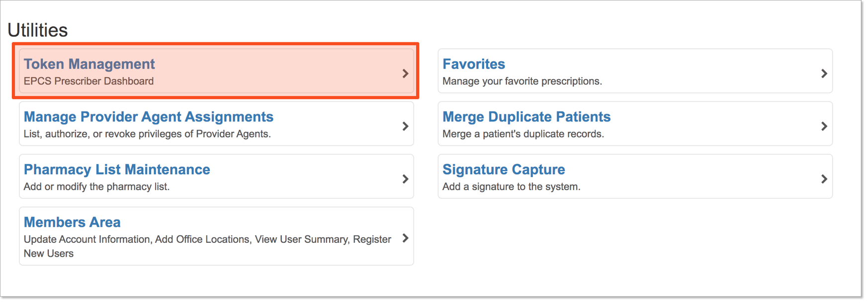Click the Members Area chevron arrow
The height and width of the screenshot is (303, 868).
pos(405,238)
